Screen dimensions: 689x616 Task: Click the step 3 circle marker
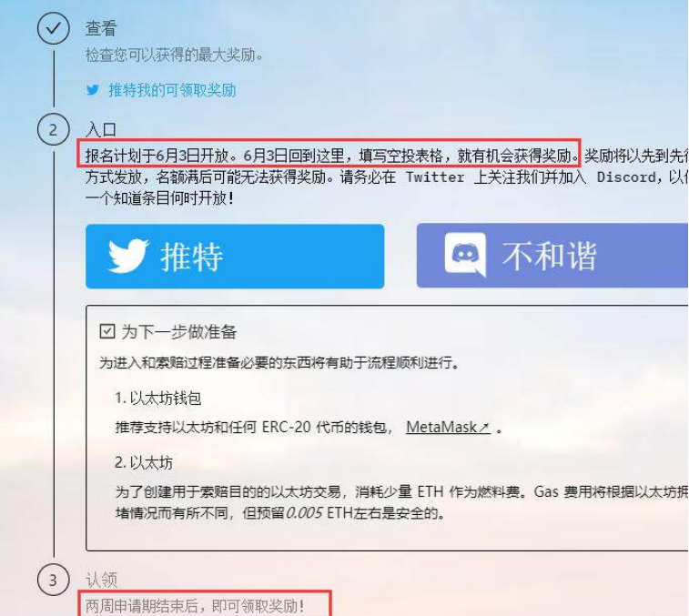point(53,580)
